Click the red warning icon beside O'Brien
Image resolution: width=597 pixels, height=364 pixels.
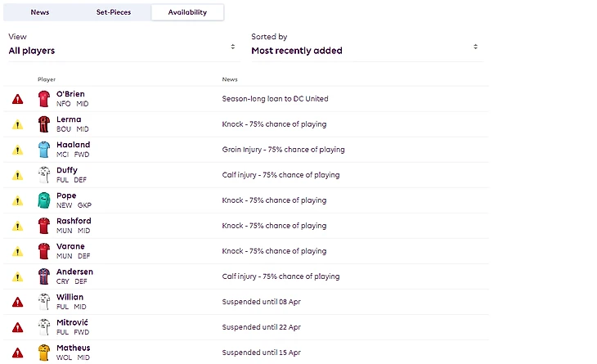tap(17, 99)
